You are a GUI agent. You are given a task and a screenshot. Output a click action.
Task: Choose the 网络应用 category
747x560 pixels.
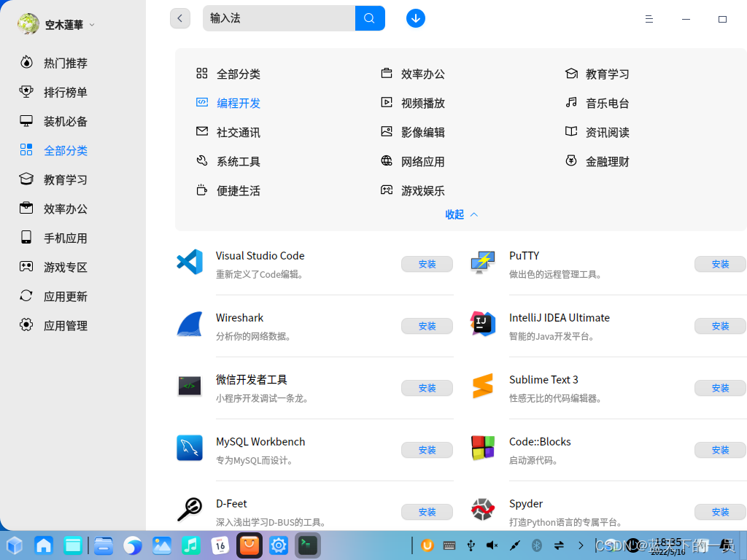coord(413,161)
